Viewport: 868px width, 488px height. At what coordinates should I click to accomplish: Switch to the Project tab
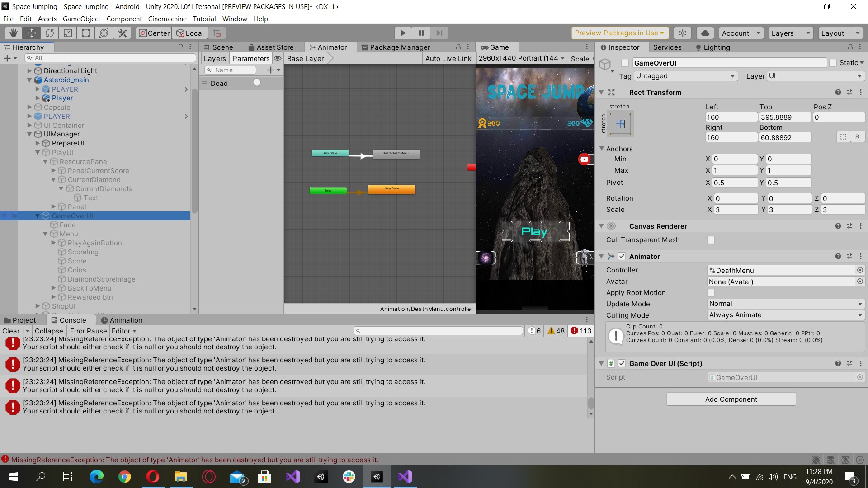(20, 320)
